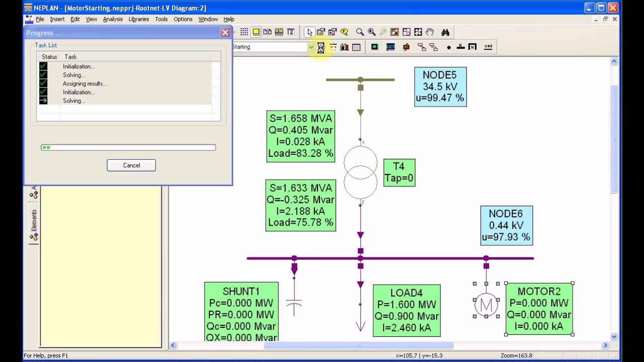Click the scroll-right arrow of the diagram

(x=606, y=345)
